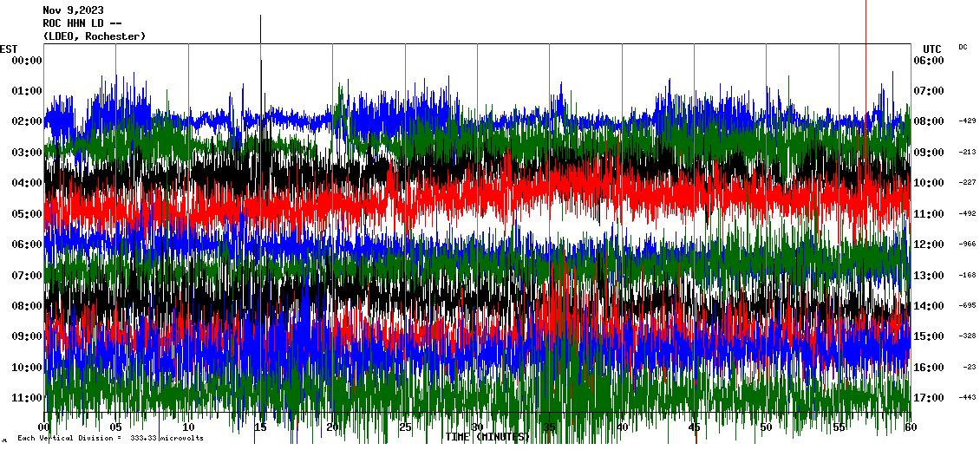Click the UTC-side '08:00' time label
The height and width of the screenshot is (450, 980).
click(x=930, y=121)
